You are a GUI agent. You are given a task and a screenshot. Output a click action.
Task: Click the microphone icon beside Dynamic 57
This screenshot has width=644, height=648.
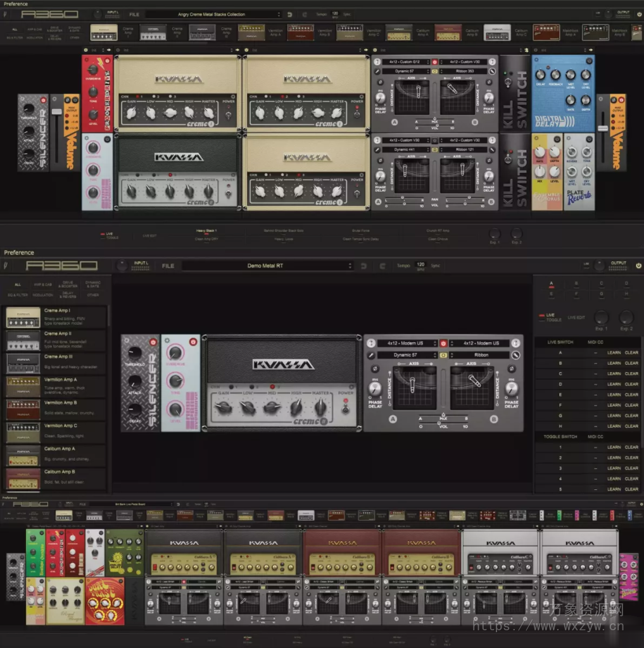coord(370,356)
